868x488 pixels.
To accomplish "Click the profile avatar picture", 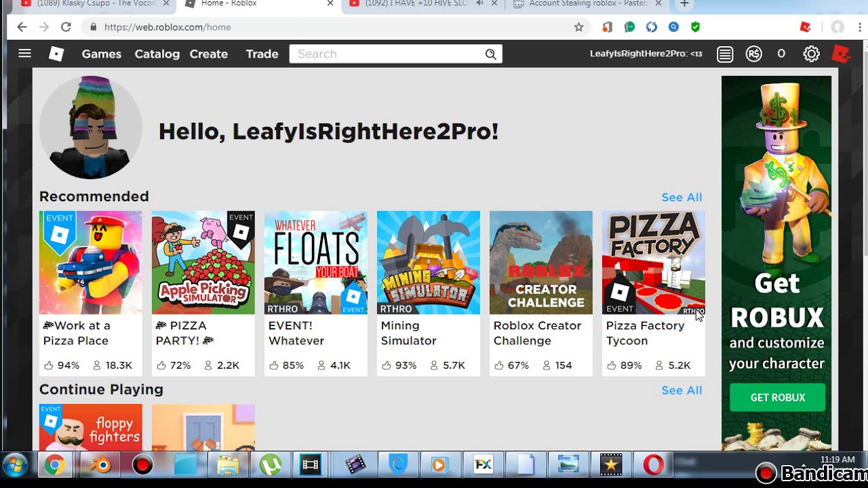I will tap(91, 127).
